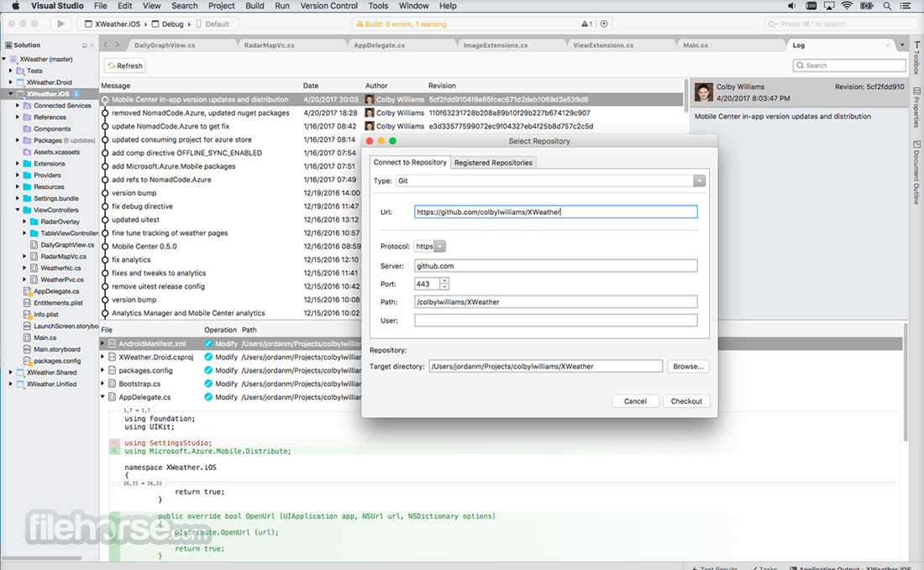This screenshot has height=570, width=924.
Task: Click the Server input field
Action: click(x=556, y=266)
